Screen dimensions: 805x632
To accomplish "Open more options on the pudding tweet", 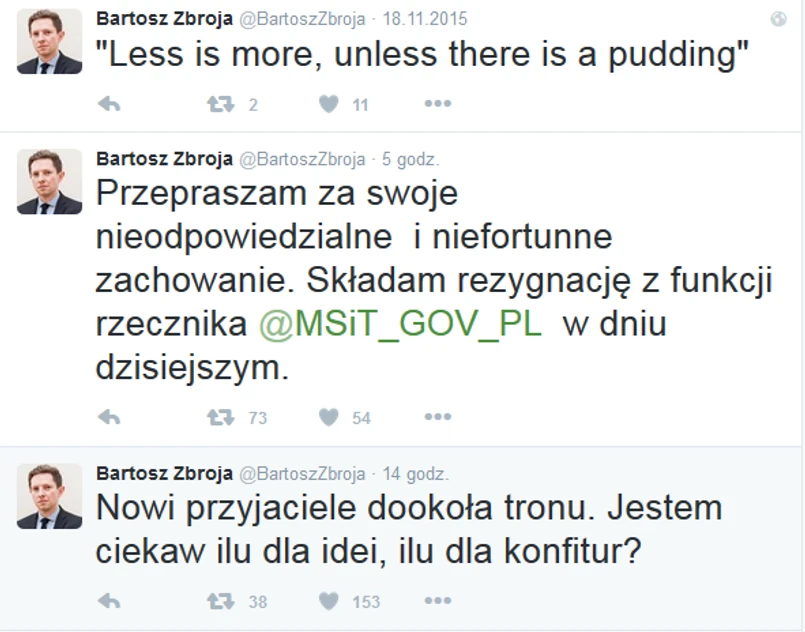I will [x=437, y=104].
